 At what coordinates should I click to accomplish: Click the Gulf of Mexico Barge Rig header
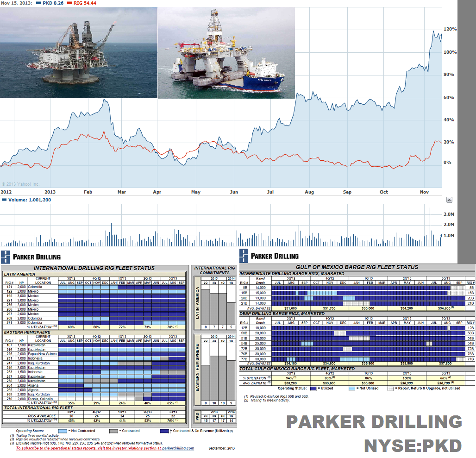point(357,267)
